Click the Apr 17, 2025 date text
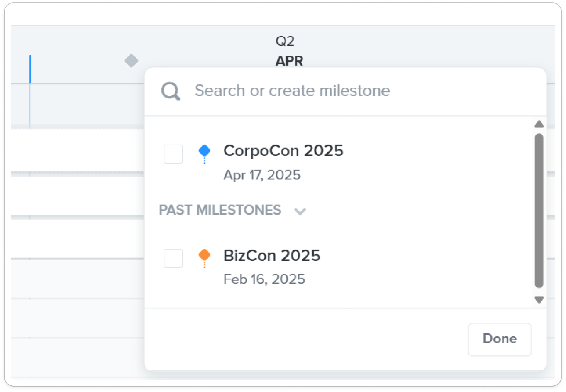 (262, 175)
